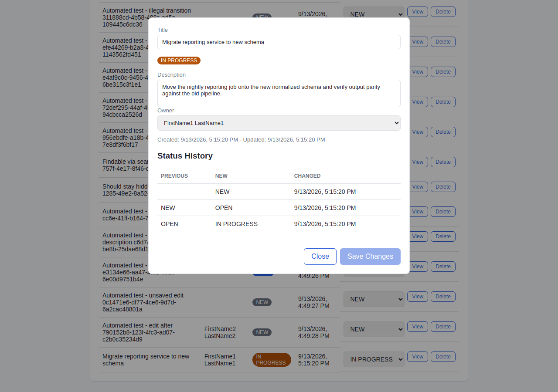
Task: Click the NEW badge in the unsaved edit row
Action: click(x=262, y=302)
